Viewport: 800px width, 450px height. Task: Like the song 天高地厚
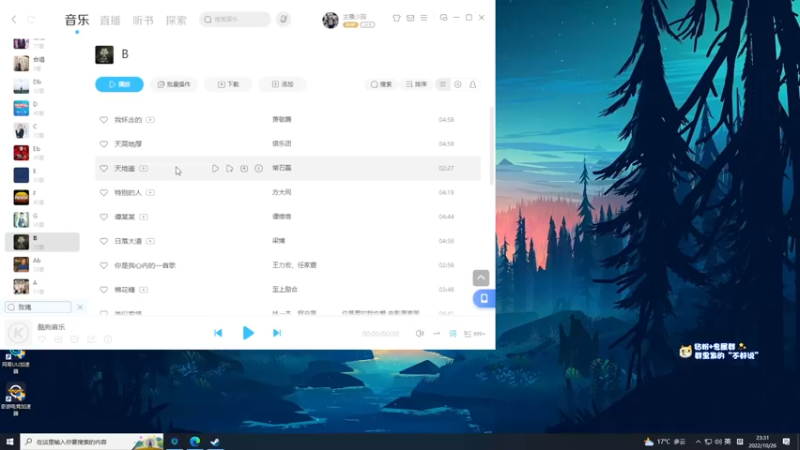coord(104,144)
